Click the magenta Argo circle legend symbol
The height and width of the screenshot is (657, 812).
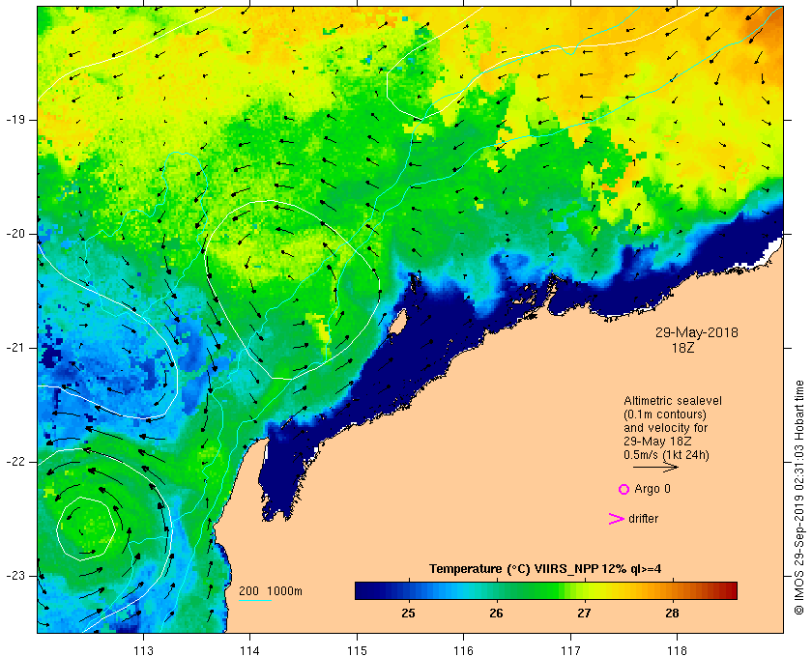(x=623, y=489)
